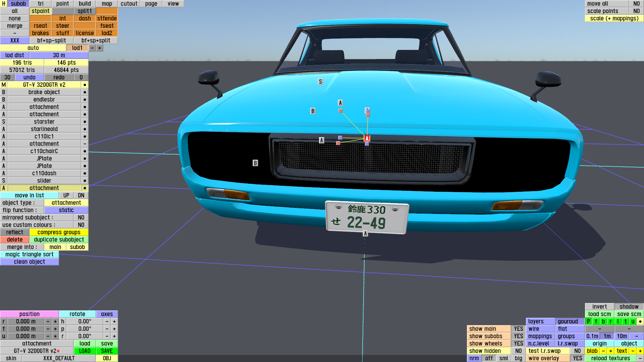Click the red selected A marker in viewport
Image resolution: width=644 pixels, height=362 pixels.
click(367, 138)
